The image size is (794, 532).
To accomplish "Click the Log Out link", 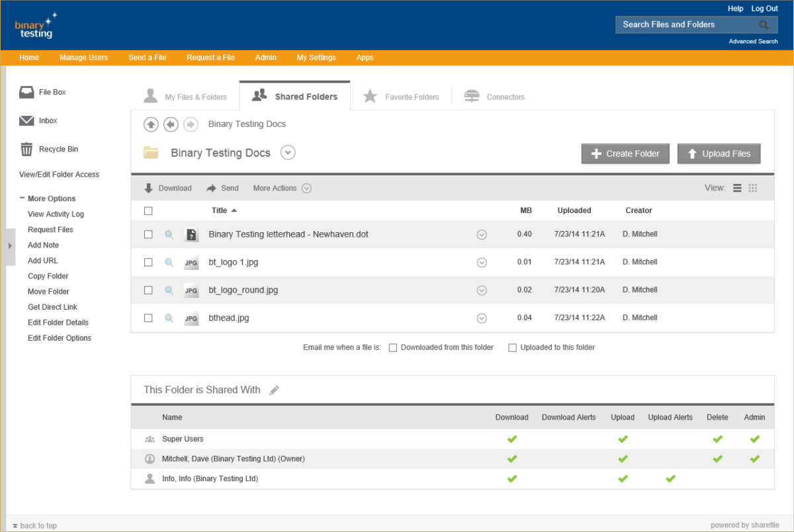I will pos(764,8).
